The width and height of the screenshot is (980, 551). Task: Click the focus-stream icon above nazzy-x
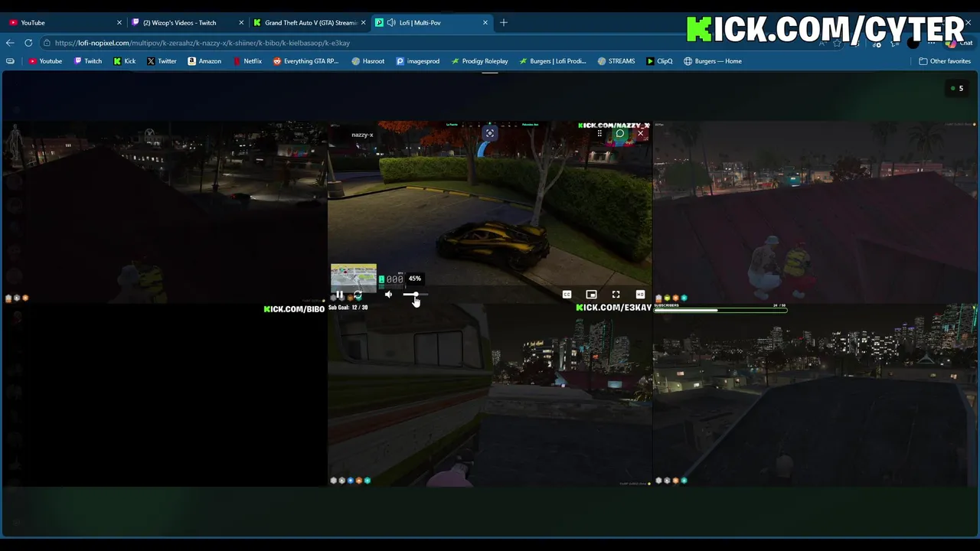[x=490, y=133]
